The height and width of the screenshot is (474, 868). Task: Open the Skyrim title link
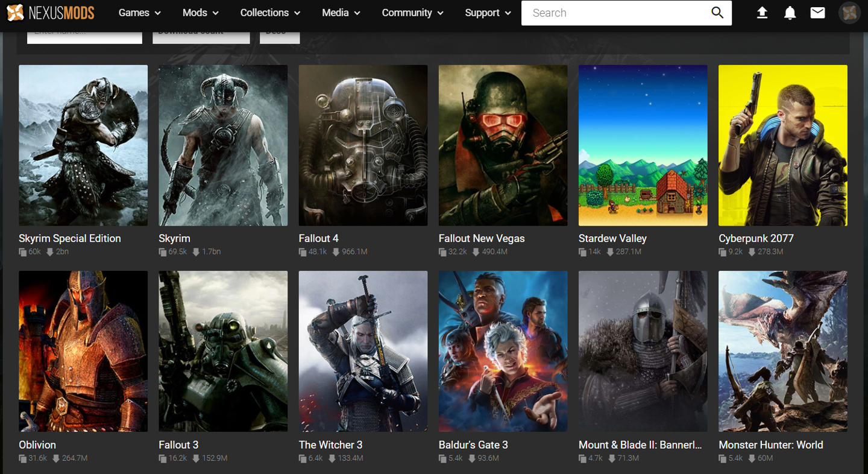click(174, 238)
